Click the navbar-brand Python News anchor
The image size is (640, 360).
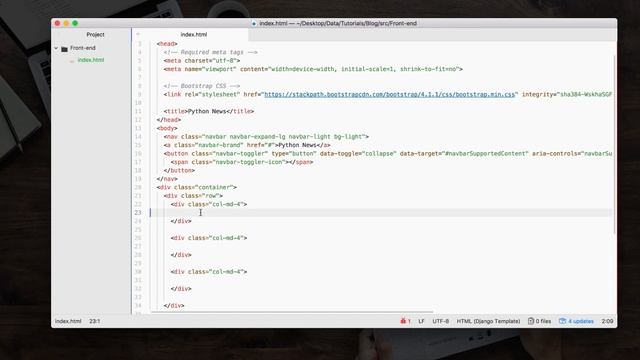point(247,145)
